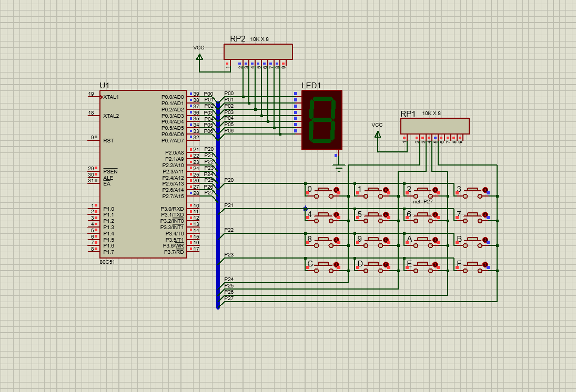Click the 'XTAL2' pin label on U1

(111, 116)
